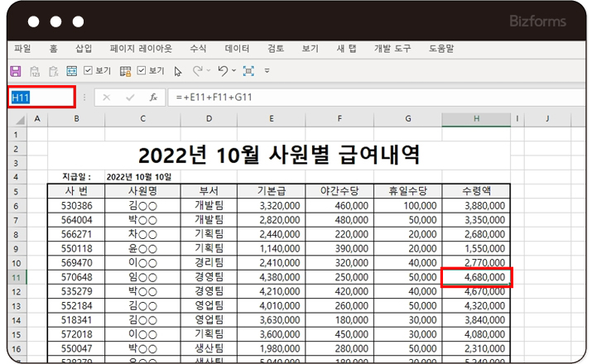Open the 파일 menu
The width and height of the screenshot is (592, 364).
tap(22, 49)
